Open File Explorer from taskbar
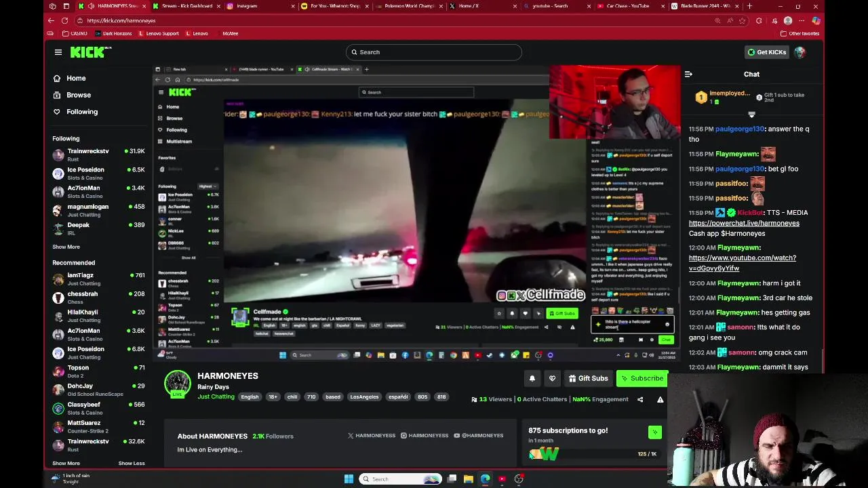This screenshot has height=488, width=868. point(468,479)
